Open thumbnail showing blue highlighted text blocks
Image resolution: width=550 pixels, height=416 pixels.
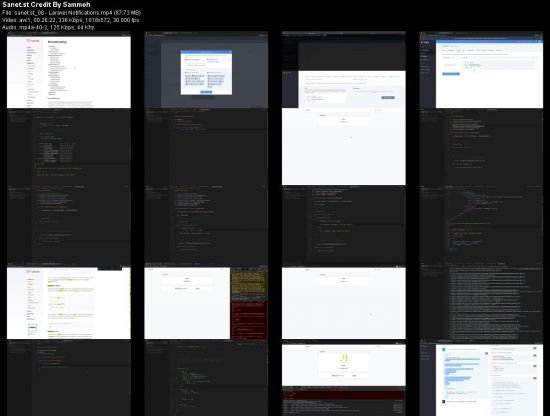click(481, 378)
